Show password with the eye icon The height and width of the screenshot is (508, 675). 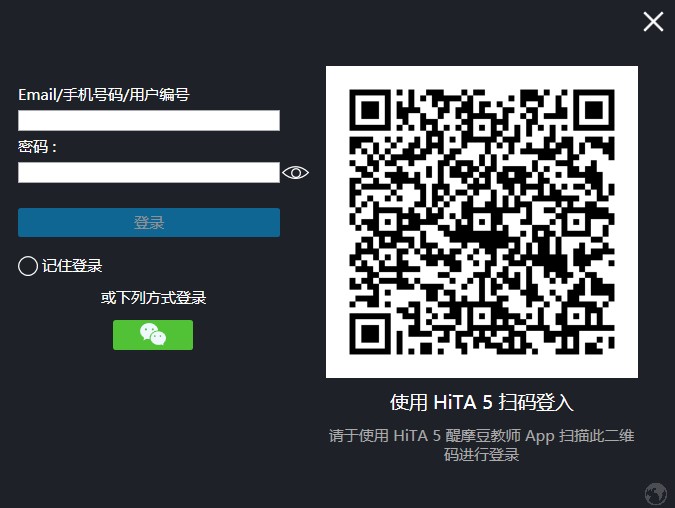(295, 173)
